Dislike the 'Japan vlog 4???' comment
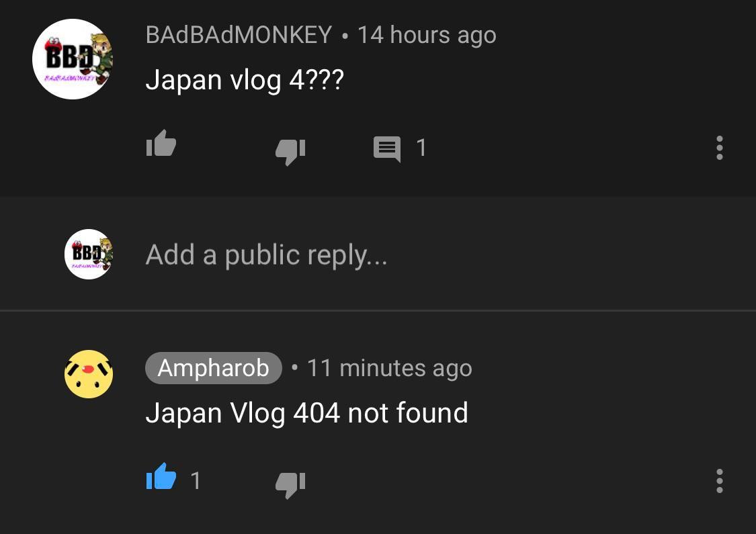Screen dimensions: 756x534 tap(290, 152)
